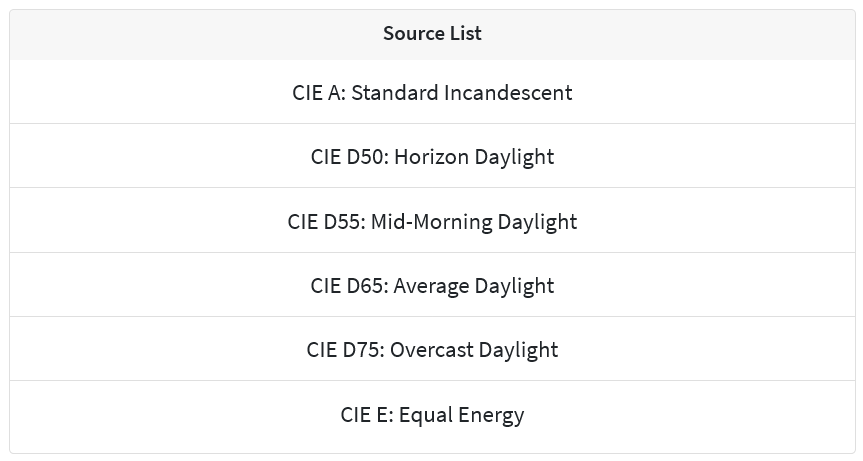Select the D50 illuminant option
This screenshot has width=863, height=461.
432,157
